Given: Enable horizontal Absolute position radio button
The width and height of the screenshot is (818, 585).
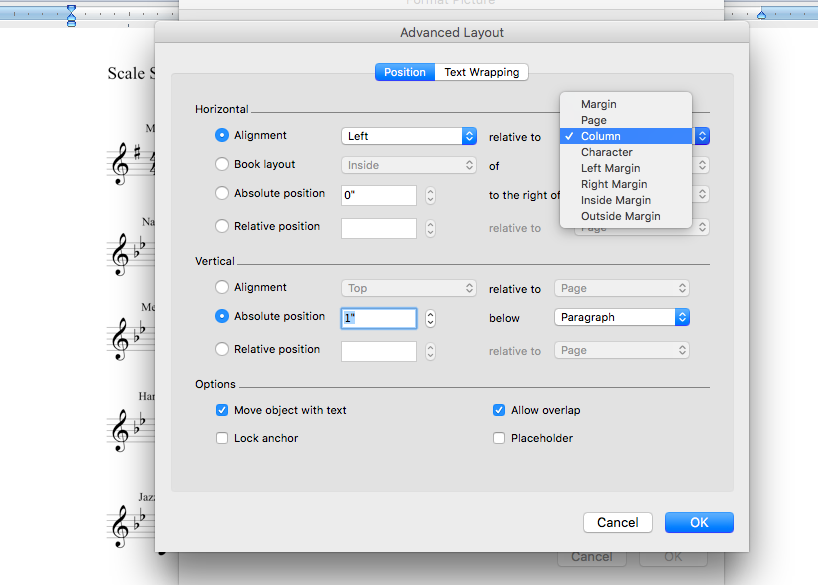Looking at the screenshot, I should coord(222,194).
